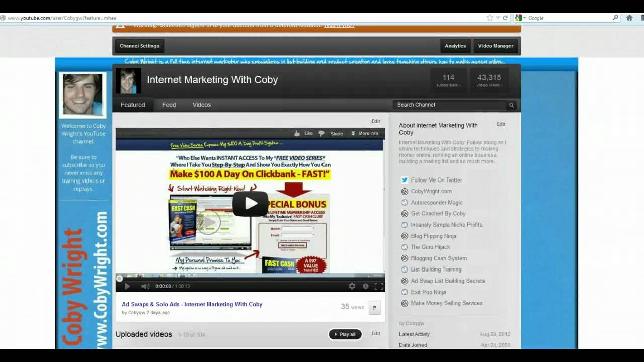Expand More info on the video
This screenshot has height=362, width=644.
[x=364, y=133]
